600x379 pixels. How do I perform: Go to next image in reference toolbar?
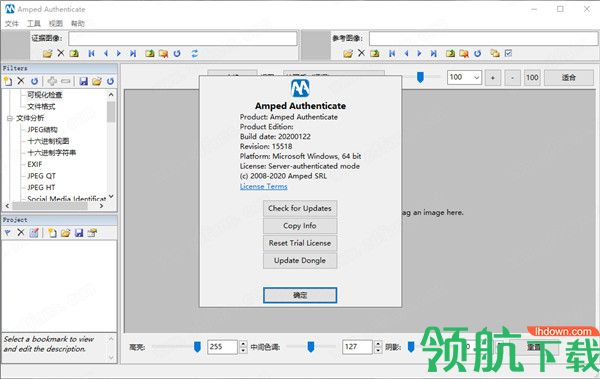419,54
